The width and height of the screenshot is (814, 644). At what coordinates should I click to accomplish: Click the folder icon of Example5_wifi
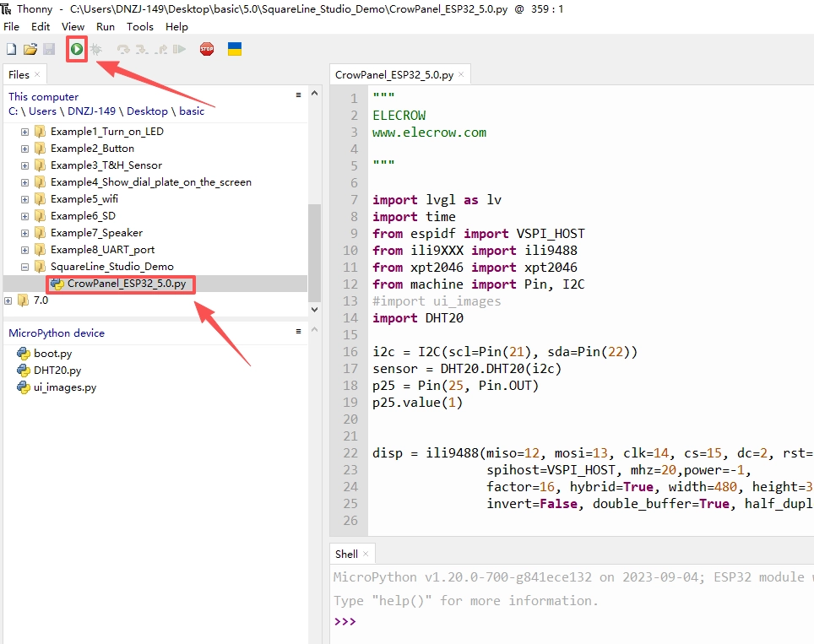pos(40,199)
